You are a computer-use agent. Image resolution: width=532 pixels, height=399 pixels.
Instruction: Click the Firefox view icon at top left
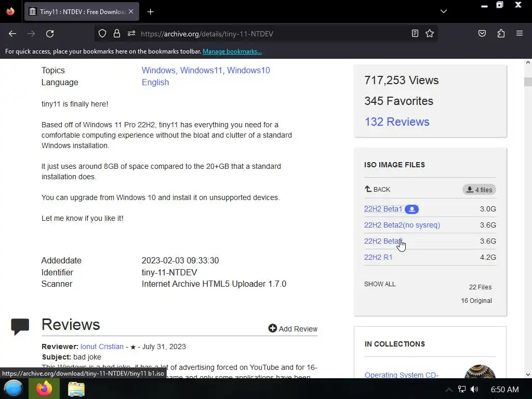[10, 11]
